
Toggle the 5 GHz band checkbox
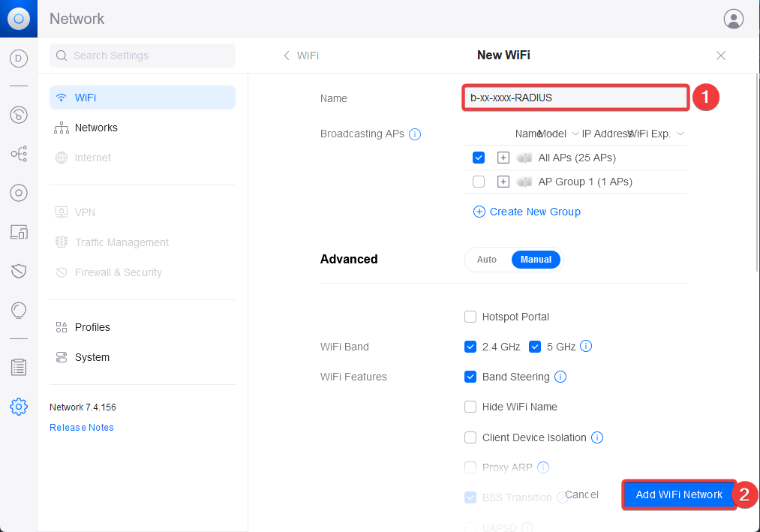tap(535, 347)
